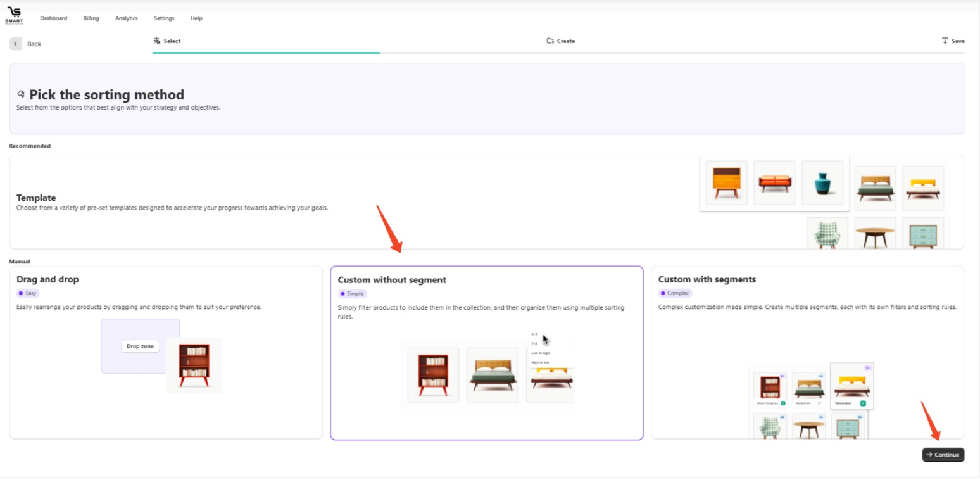Choose the Template sorting card
Screen dimensions: 980x482
[486, 202]
